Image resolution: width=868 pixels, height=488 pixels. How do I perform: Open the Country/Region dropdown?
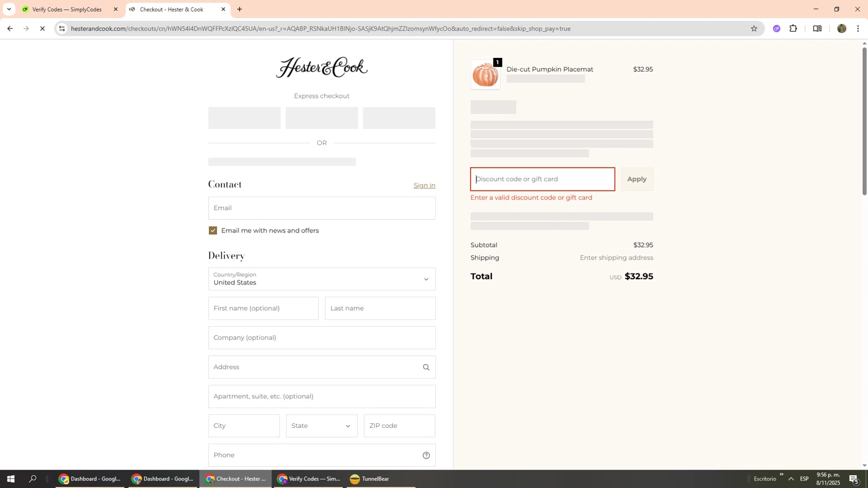pos(322,279)
